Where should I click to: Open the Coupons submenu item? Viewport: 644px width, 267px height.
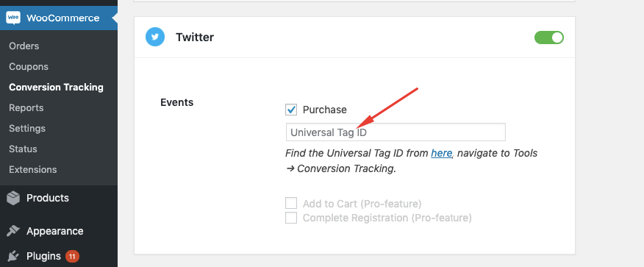tap(29, 66)
